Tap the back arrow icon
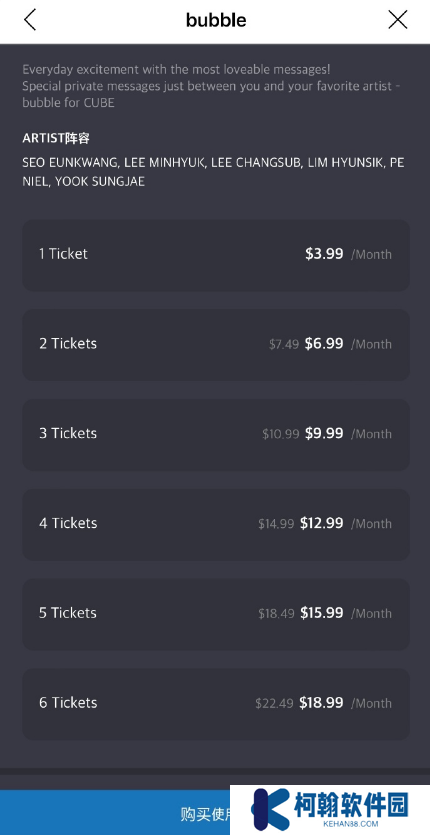 [x=30, y=20]
